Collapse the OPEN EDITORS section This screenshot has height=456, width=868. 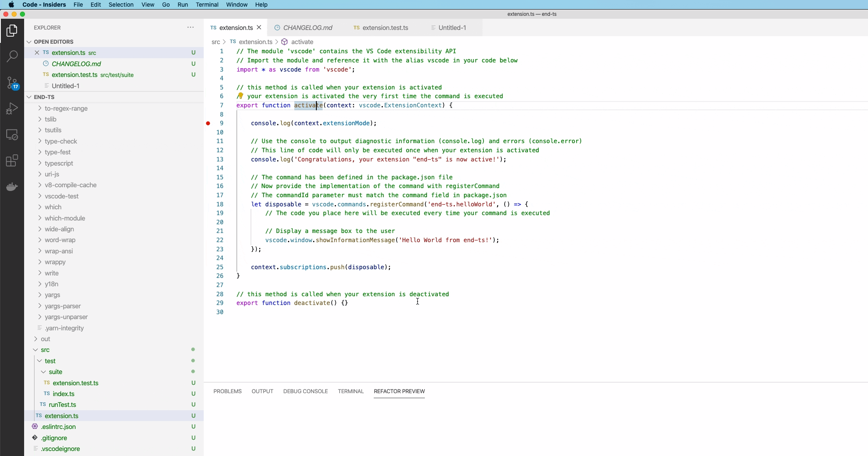[29, 42]
